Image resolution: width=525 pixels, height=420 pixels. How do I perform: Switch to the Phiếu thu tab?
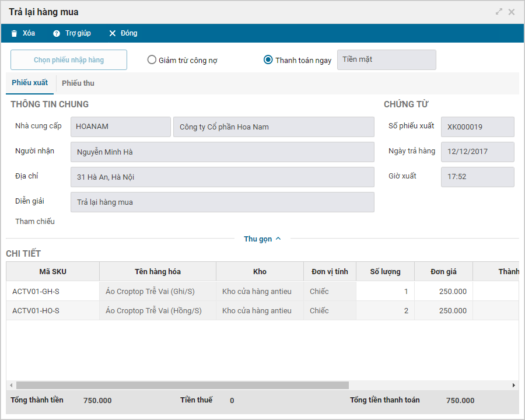78,83
